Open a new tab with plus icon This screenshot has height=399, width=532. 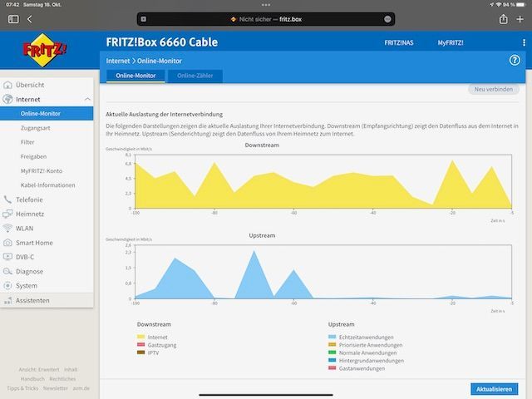point(520,19)
